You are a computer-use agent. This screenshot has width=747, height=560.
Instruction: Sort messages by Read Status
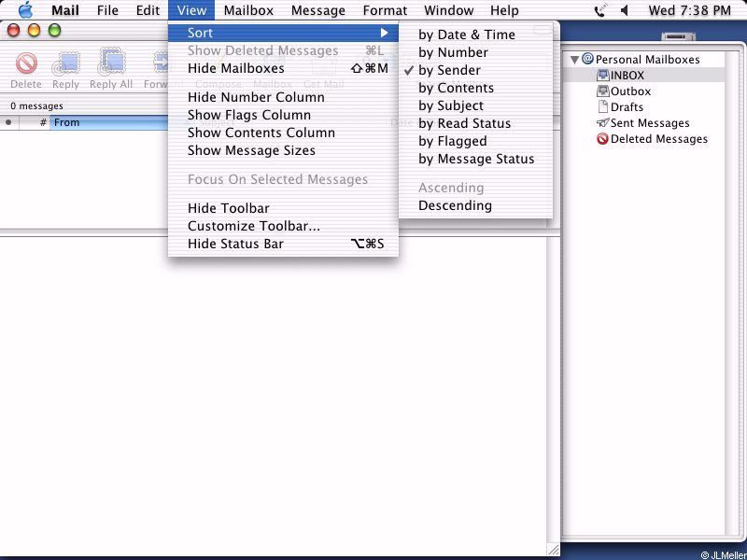tap(475, 123)
